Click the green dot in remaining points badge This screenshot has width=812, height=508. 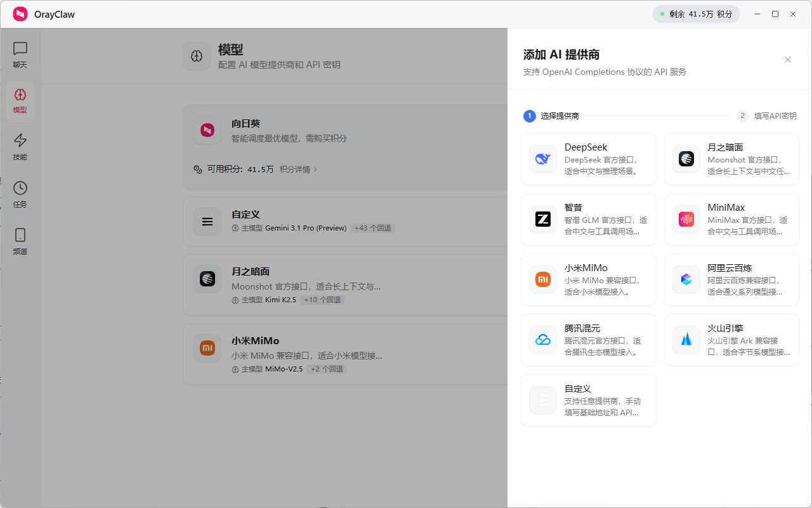pos(662,14)
